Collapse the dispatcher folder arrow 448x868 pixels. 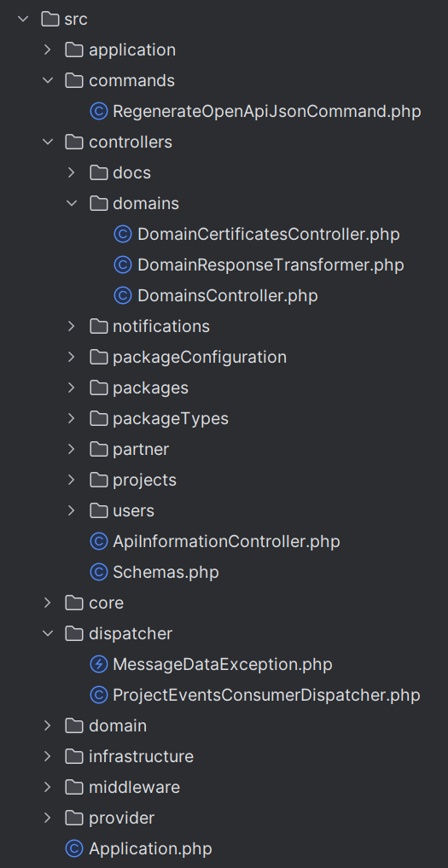point(48,633)
